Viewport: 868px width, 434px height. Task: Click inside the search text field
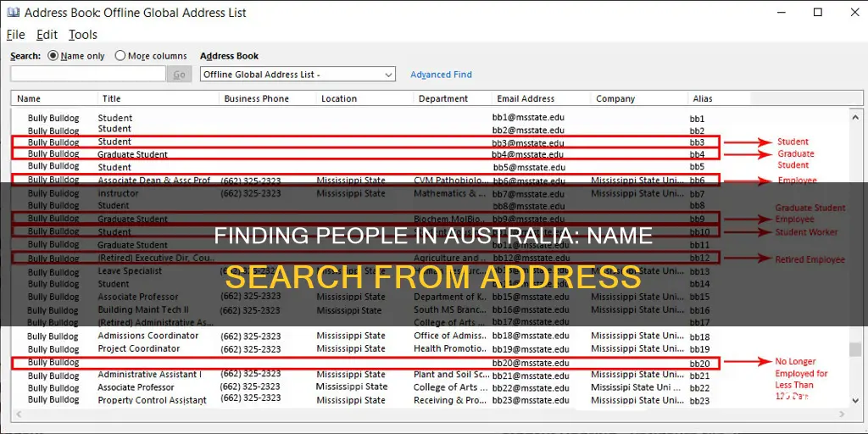coord(88,75)
